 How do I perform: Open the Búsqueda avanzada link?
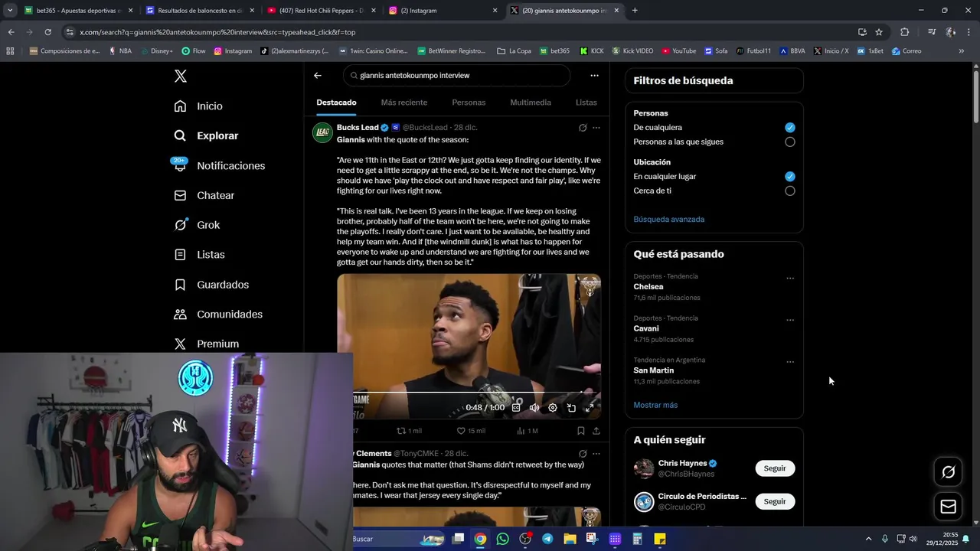pos(669,220)
